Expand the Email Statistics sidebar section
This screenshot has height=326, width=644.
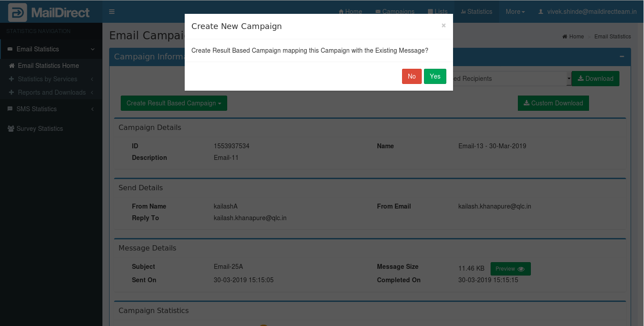click(51, 49)
